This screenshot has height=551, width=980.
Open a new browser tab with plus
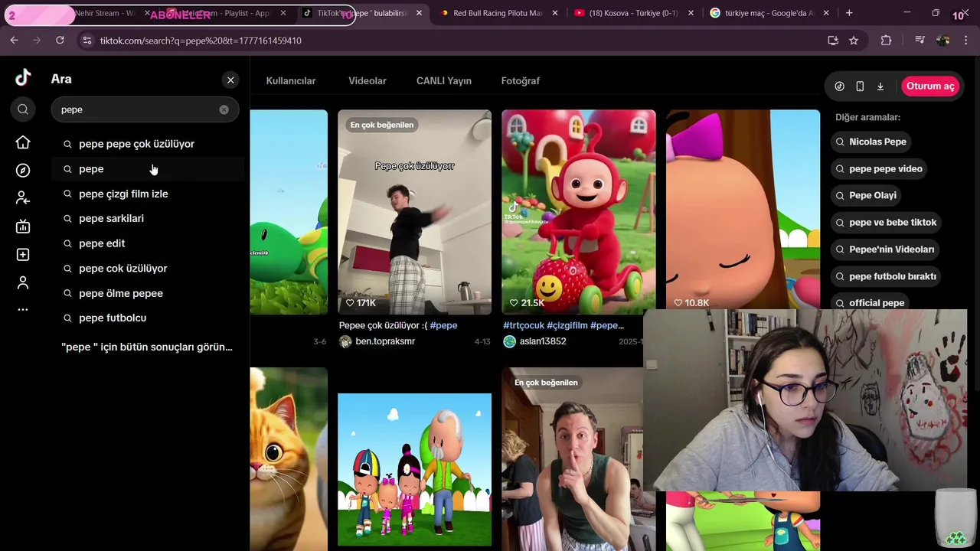(849, 13)
